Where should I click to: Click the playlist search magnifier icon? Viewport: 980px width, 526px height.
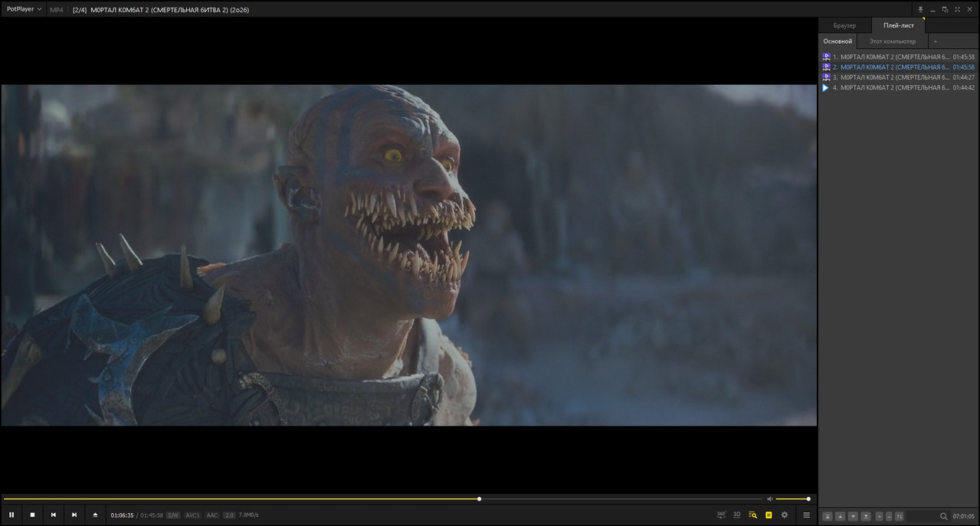[x=944, y=516]
